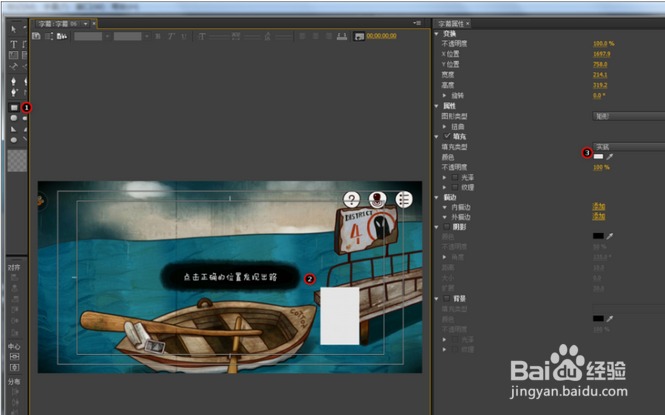Click the style preview thumbnail below tools
This screenshot has width=665, height=415.
tap(17, 161)
